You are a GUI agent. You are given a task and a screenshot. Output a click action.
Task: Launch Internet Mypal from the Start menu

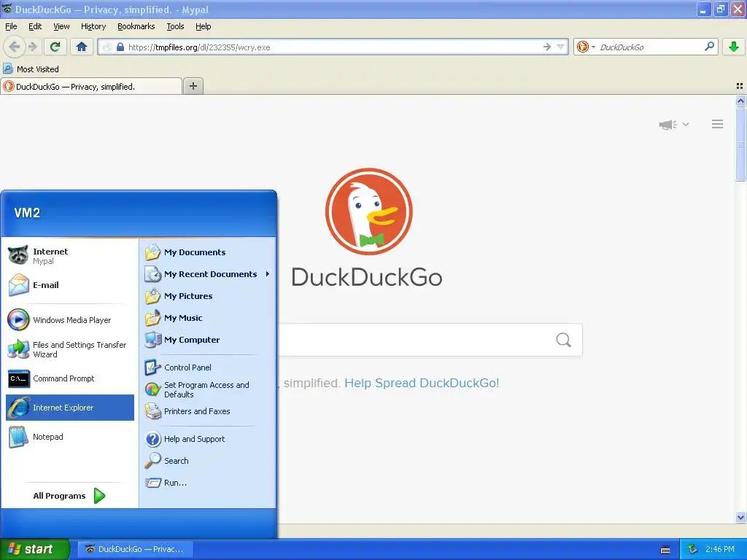pos(70,256)
